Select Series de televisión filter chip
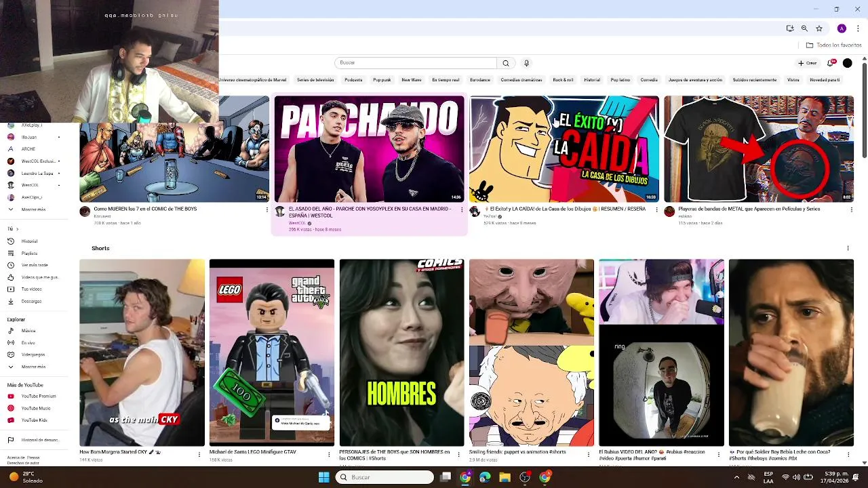 [315, 80]
